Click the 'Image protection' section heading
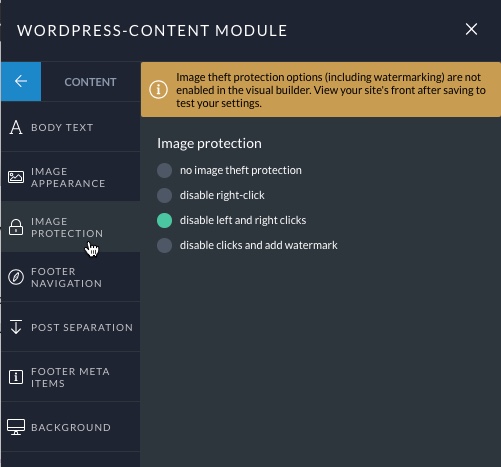The width and height of the screenshot is (501, 467). (x=209, y=144)
